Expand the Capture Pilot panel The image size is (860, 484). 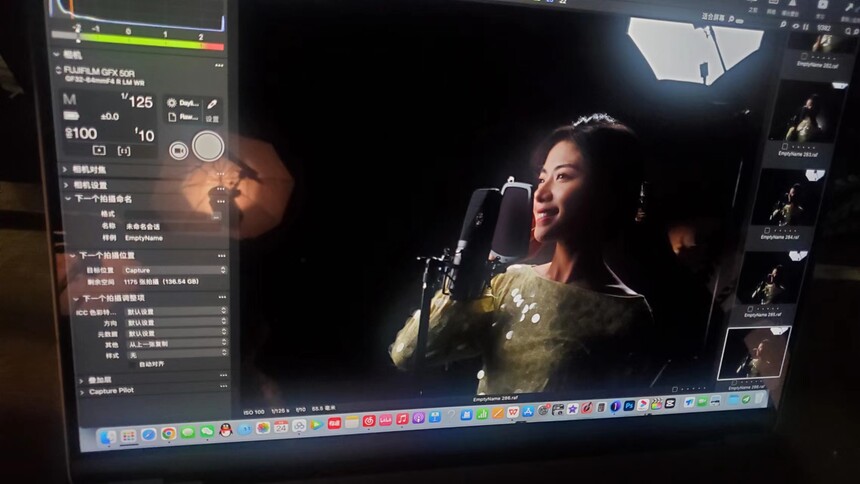point(82,392)
